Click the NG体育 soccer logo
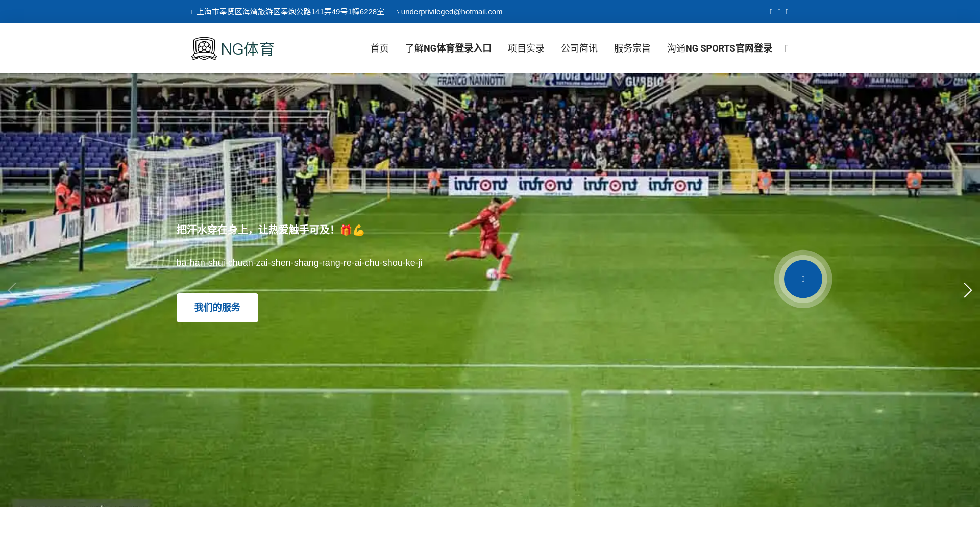 pyautogui.click(x=204, y=48)
